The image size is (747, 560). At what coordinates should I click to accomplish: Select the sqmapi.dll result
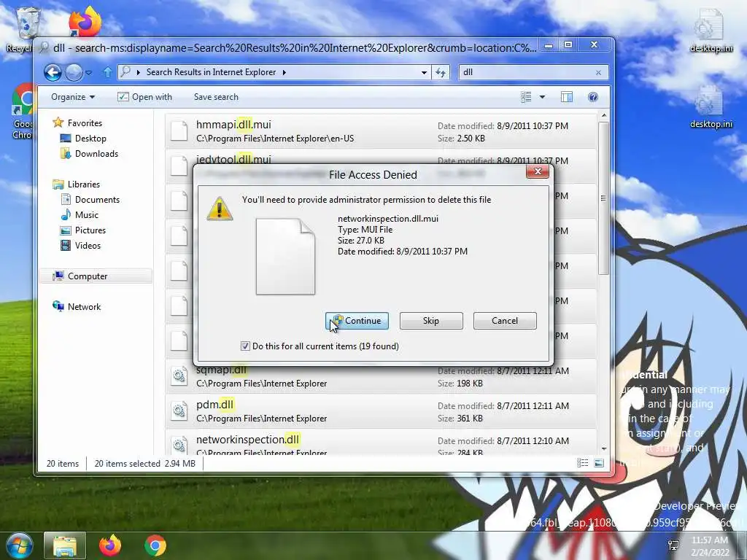pyautogui.click(x=381, y=376)
